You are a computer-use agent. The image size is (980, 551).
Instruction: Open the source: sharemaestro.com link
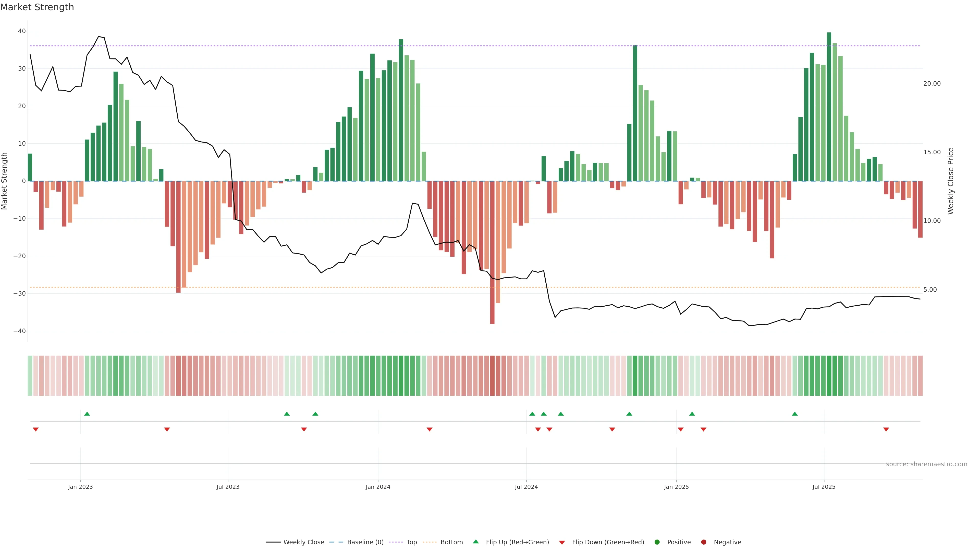[x=926, y=464]
